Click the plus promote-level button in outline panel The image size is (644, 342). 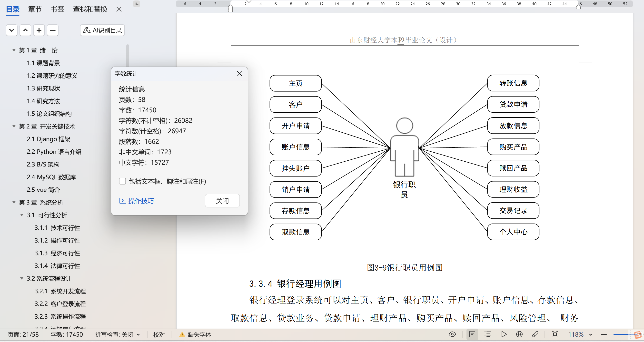pyautogui.click(x=39, y=30)
